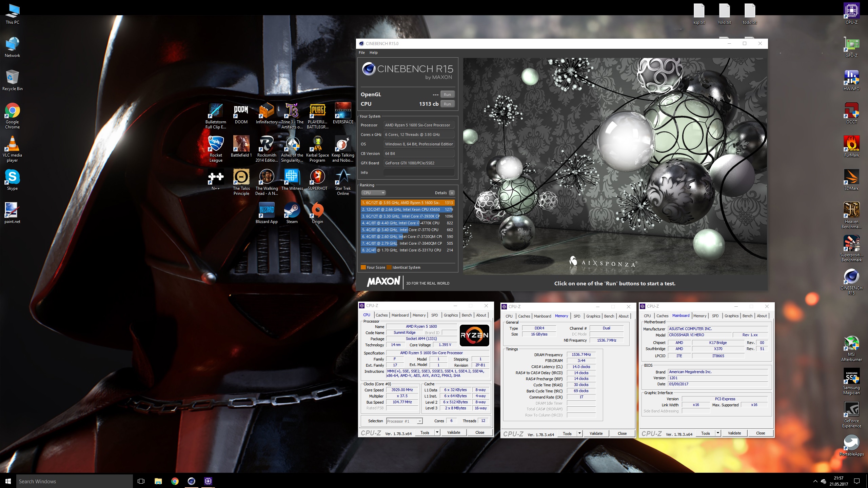Open the GeForce Experience icon
This screenshot has width=868, height=488.
coord(851,414)
